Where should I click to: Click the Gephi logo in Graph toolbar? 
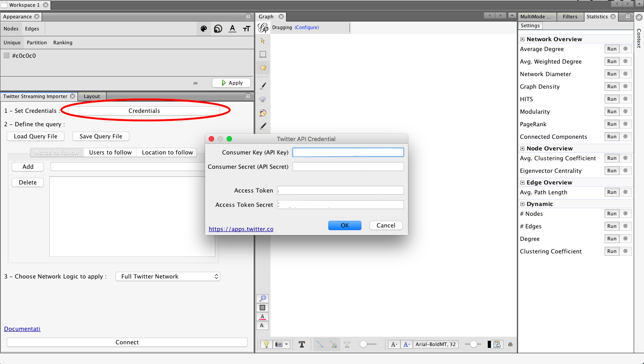(x=263, y=28)
